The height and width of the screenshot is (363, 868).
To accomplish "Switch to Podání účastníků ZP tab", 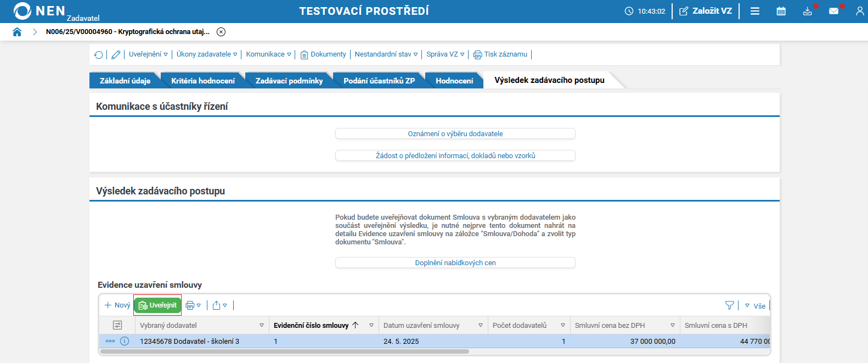I will (379, 81).
